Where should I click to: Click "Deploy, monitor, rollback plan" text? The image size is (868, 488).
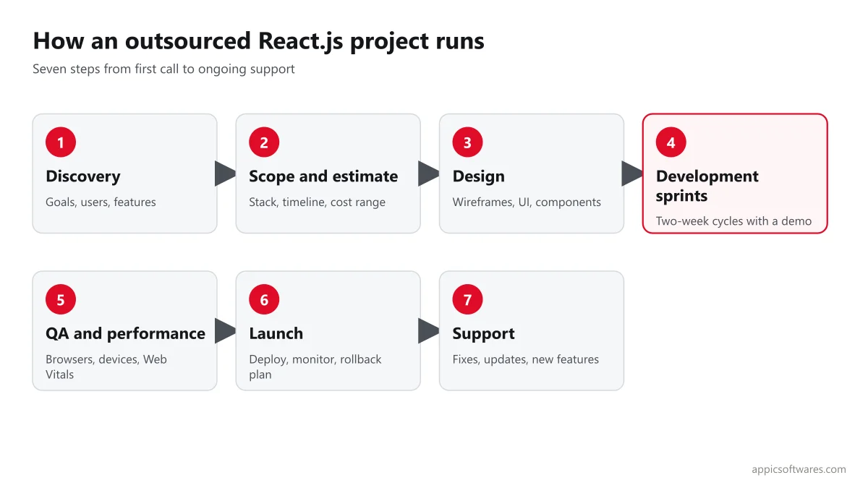click(315, 367)
